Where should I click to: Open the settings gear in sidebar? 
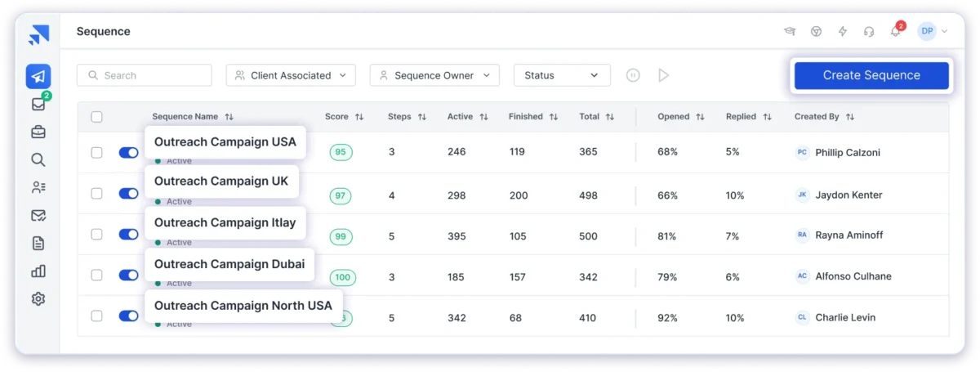(38, 298)
